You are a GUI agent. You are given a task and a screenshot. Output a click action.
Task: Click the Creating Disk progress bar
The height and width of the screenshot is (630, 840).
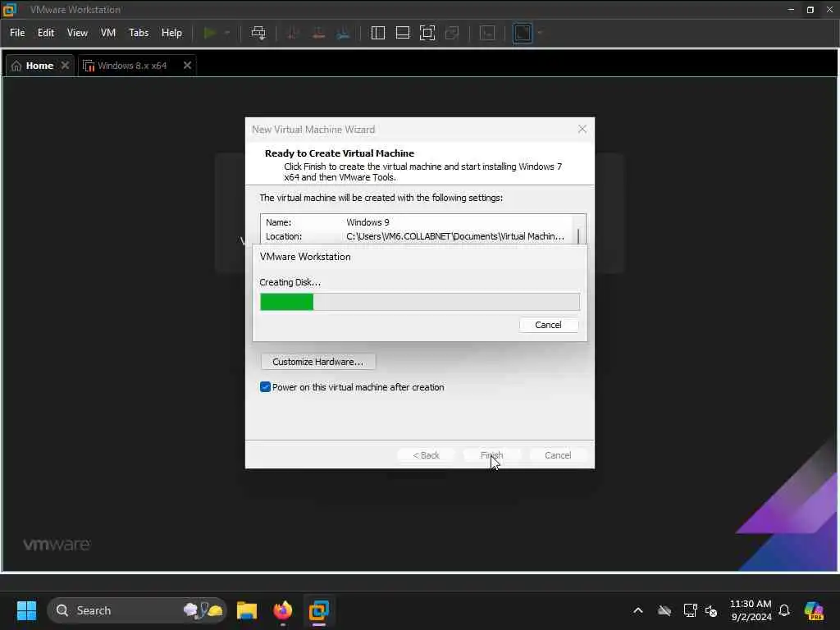pos(419,302)
